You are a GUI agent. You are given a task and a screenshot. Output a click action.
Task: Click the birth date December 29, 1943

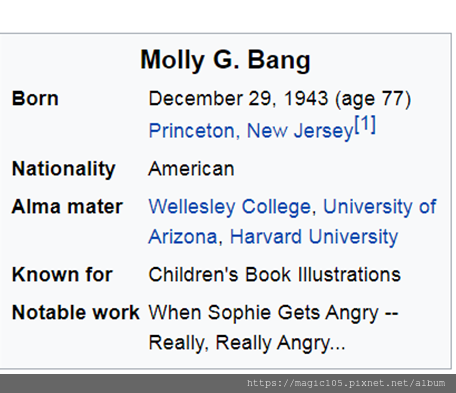coord(238,99)
